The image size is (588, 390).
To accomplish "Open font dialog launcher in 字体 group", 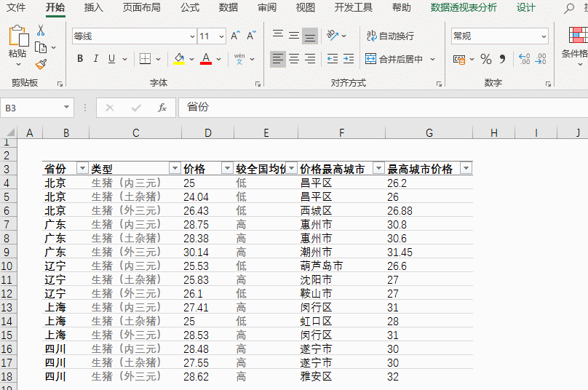I will pyautogui.click(x=258, y=84).
